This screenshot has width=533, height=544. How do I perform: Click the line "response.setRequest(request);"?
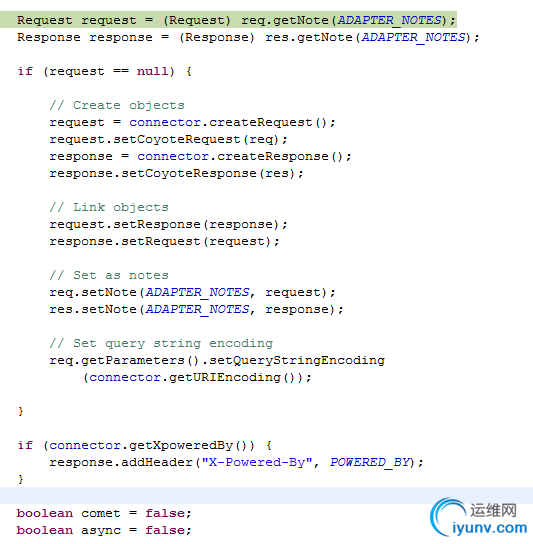tap(164, 241)
